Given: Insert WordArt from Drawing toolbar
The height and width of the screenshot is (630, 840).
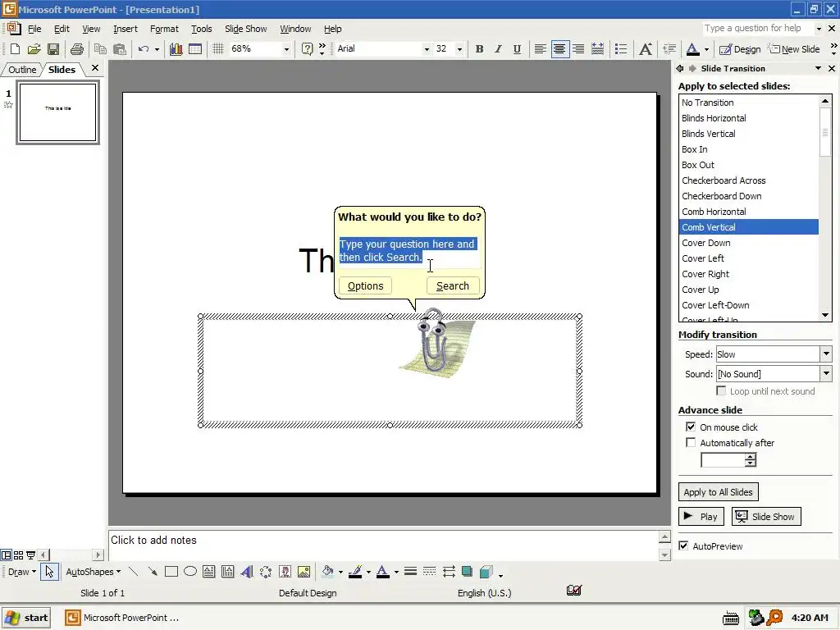Looking at the screenshot, I should click(246, 572).
